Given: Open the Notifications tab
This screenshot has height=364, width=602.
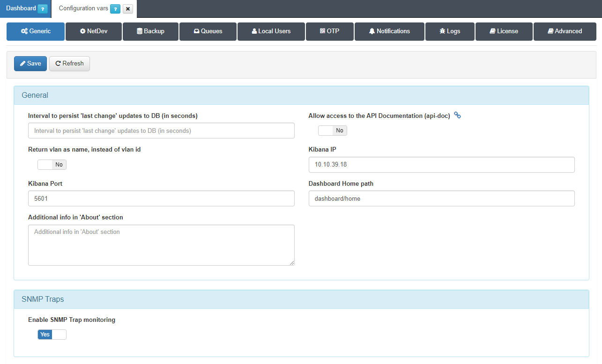Looking at the screenshot, I should 389,31.
